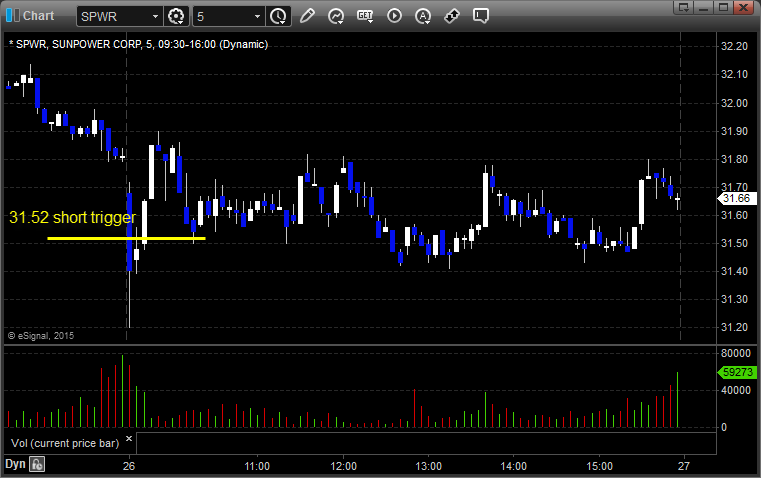Close the Vol study tab
The width and height of the screenshot is (761, 478).
(x=128, y=439)
